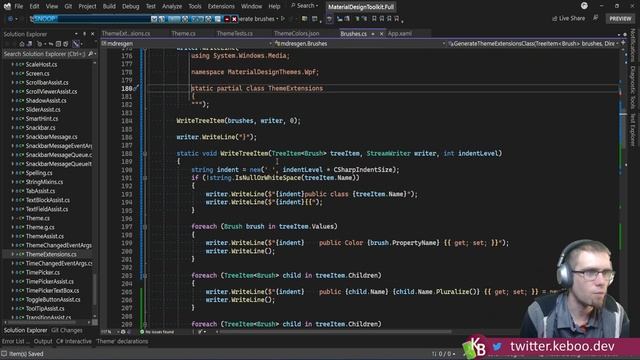The width and height of the screenshot is (640, 360).
Task: Switch to the ThemeColors.json tab
Action: (297, 33)
